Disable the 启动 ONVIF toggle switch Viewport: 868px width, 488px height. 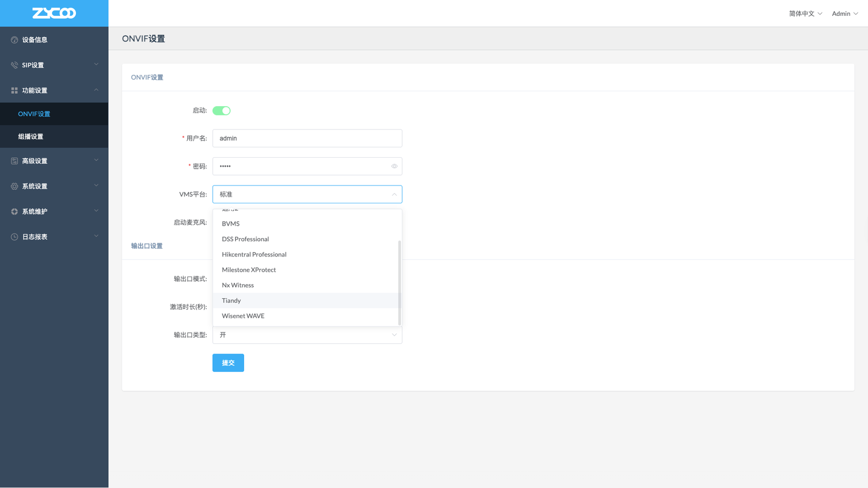[221, 111]
